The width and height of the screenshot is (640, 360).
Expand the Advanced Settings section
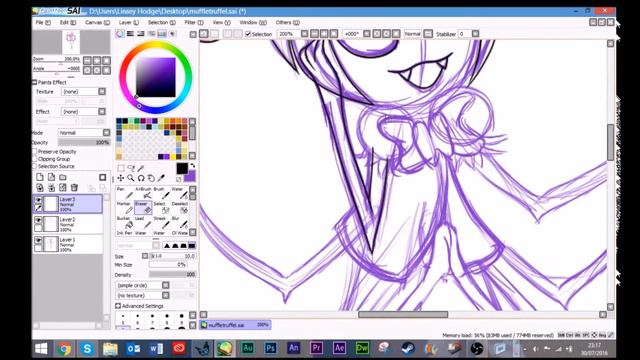point(118,306)
